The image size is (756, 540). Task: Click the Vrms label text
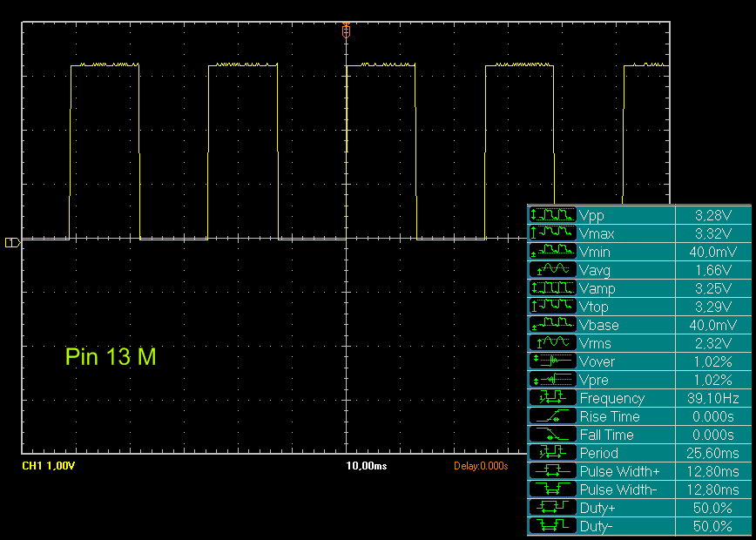596,344
